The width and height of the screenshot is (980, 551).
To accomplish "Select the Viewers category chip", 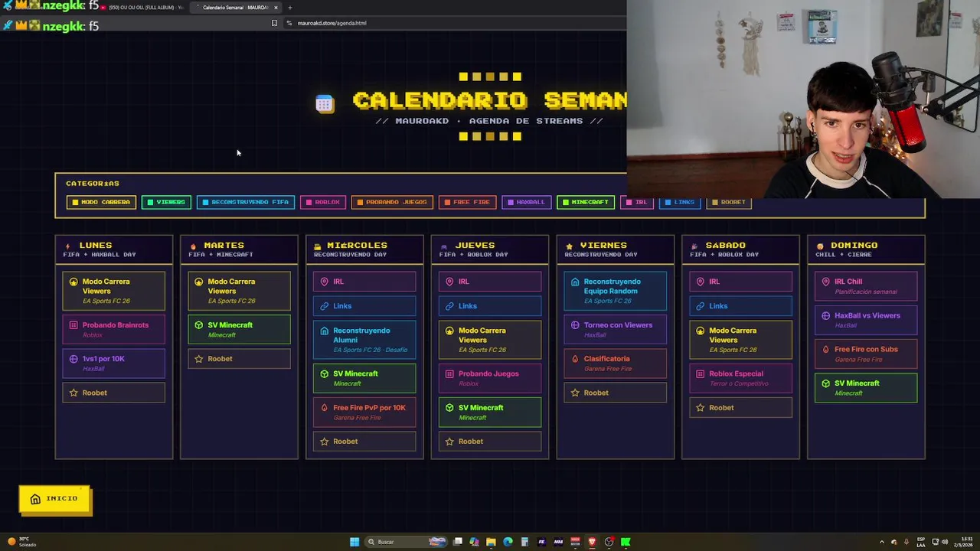I will pos(166,202).
